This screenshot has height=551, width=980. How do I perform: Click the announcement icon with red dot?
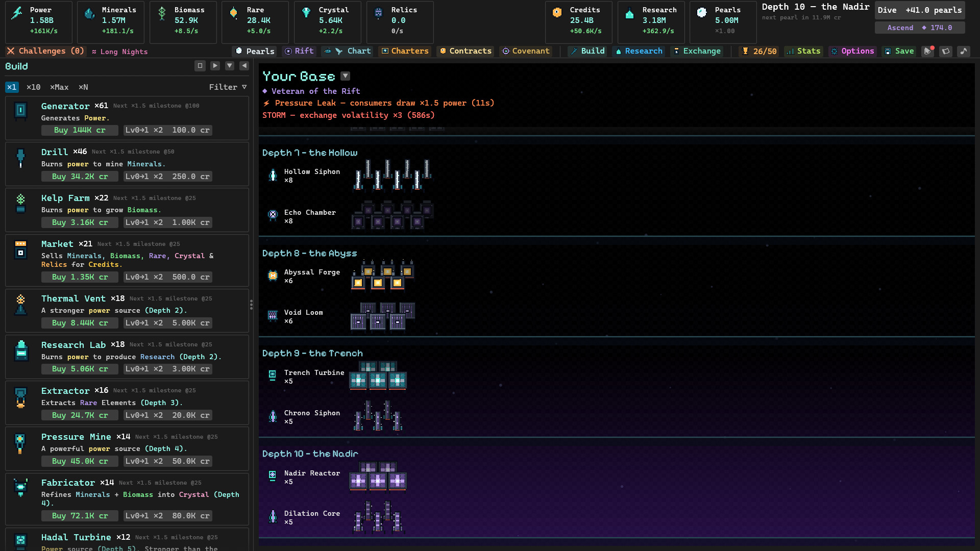point(928,51)
